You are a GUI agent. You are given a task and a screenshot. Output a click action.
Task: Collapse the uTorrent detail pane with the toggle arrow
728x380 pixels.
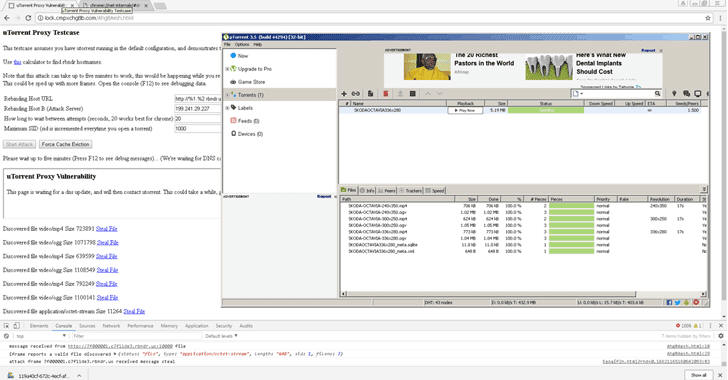click(x=704, y=190)
